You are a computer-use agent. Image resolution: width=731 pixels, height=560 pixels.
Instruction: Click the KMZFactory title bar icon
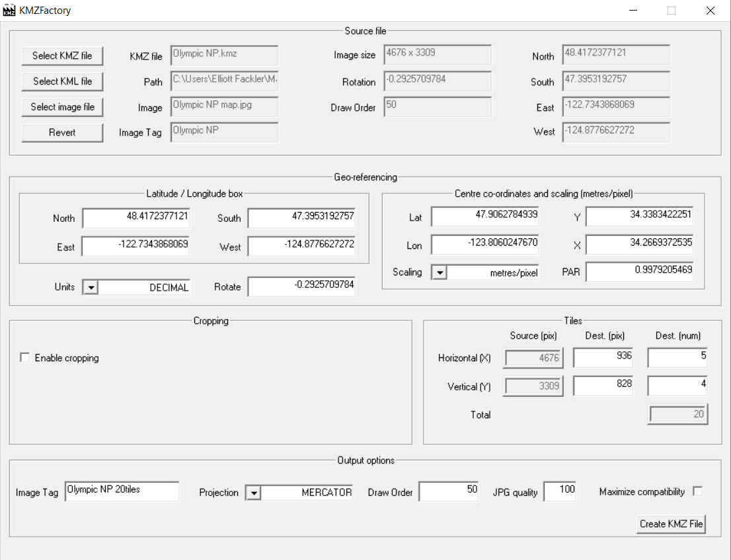pos(9,10)
